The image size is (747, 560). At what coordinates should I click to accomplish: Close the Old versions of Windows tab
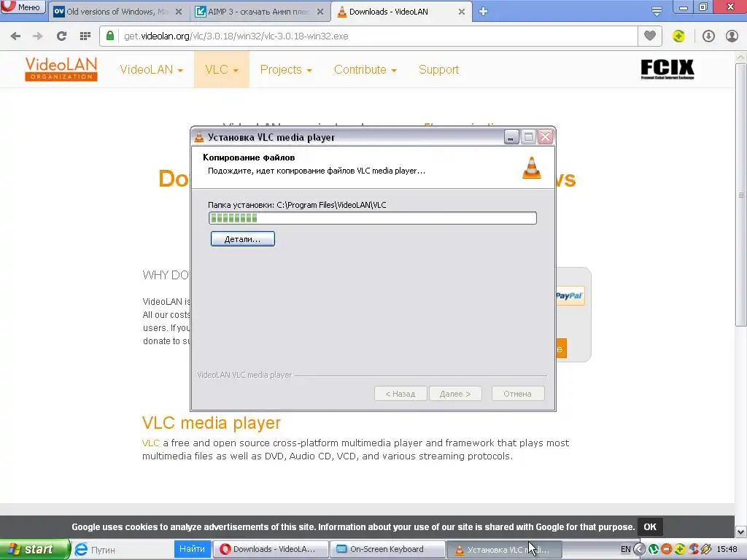point(179,12)
